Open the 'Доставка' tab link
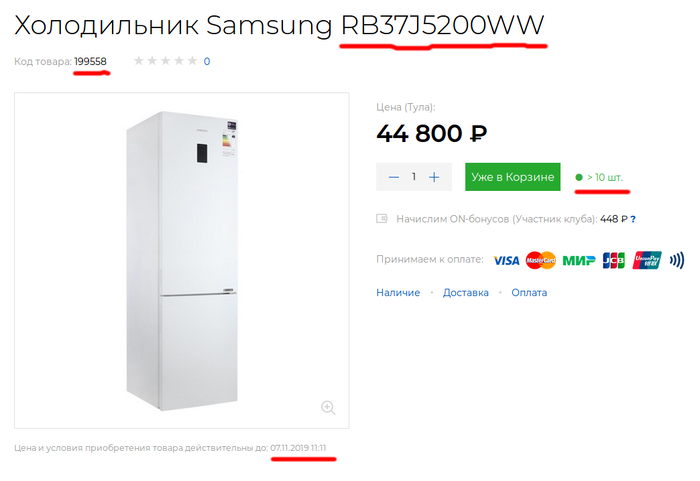The image size is (700, 481). [x=465, y=293]
